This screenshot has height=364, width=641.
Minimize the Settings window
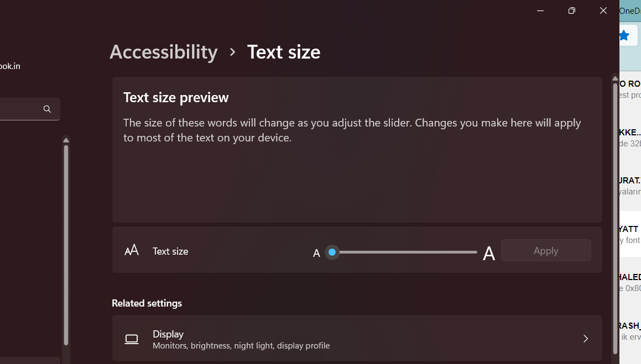click(x=540, y=10)
